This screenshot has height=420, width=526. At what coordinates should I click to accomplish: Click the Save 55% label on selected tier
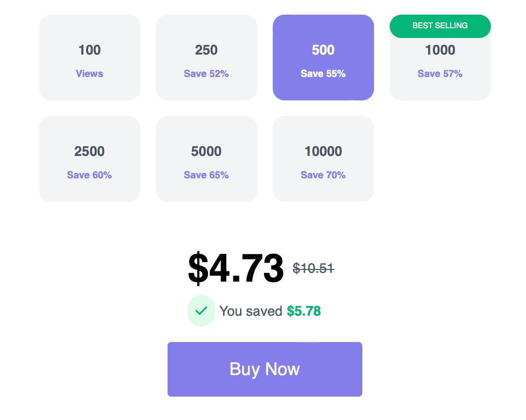(323, 74)
